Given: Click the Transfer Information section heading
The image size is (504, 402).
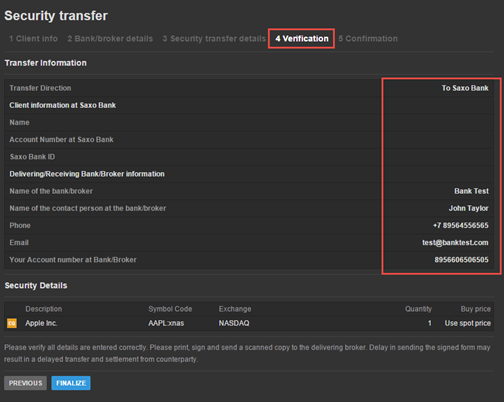Looking at the screenshot, I should click(46, 63).
